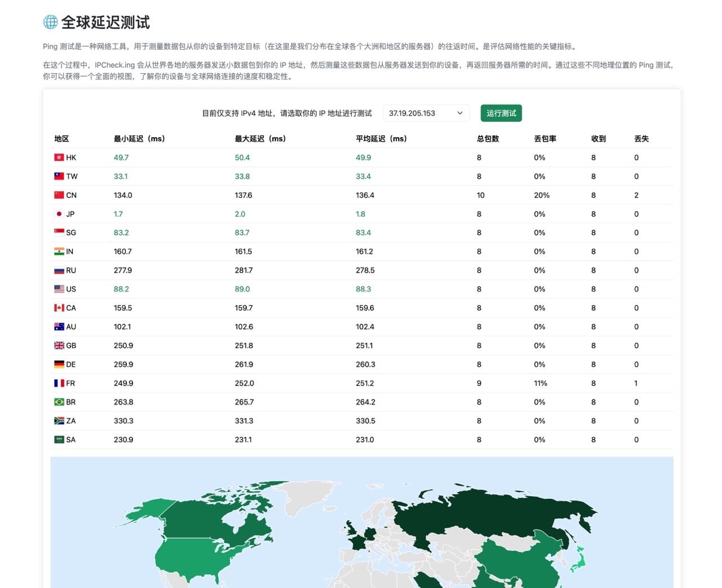The image size is (722, 588).
Task: Click the JP minimum latency value 1.7
Action: 118,214
